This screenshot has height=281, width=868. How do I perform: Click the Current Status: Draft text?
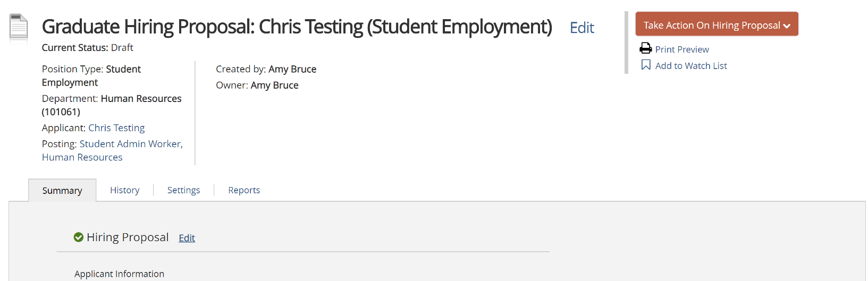coord(87,48)
